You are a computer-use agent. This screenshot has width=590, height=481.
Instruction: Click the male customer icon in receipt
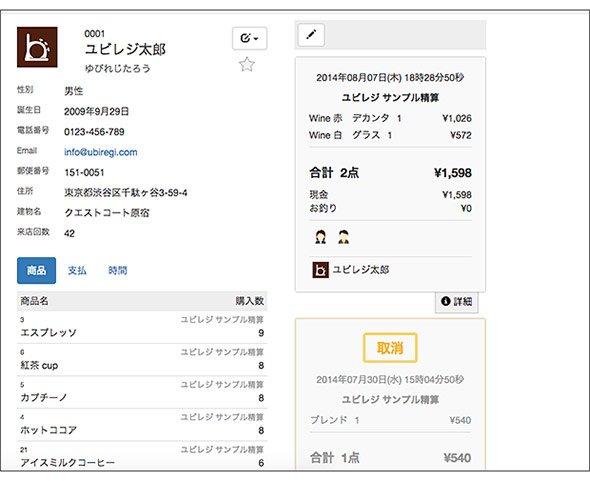click(x=343, y=237)
